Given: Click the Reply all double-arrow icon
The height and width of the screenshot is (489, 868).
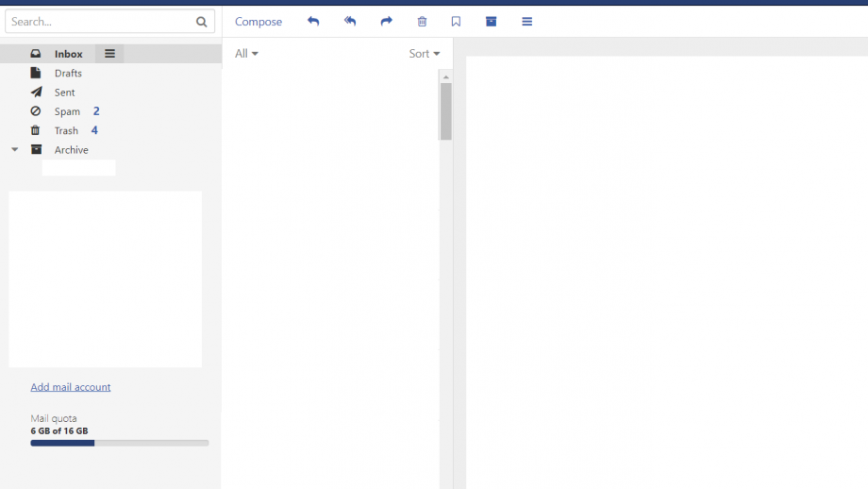Looking at the screenshot, I should [350, 21].
